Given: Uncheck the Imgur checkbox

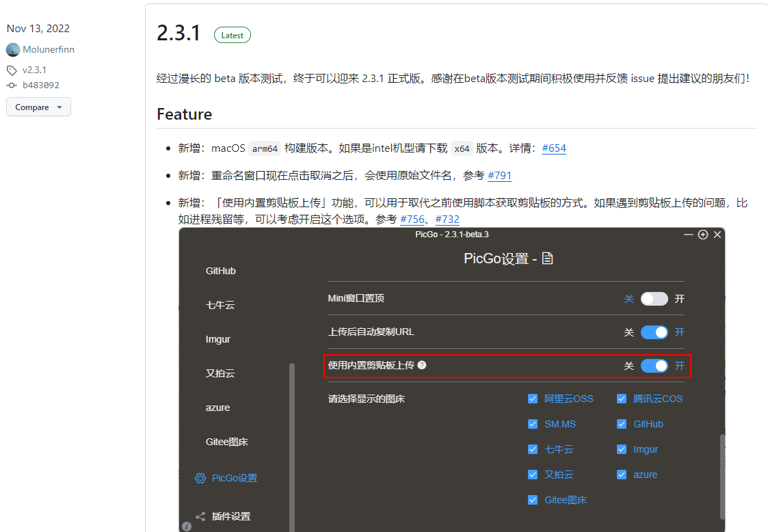Looking at the screenshot, I should tap(622, 449).
